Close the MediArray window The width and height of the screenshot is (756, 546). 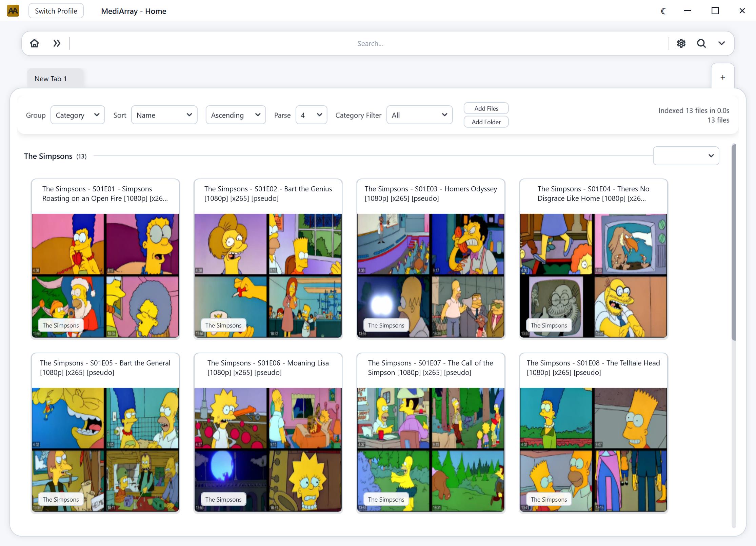tap(742, 11)
